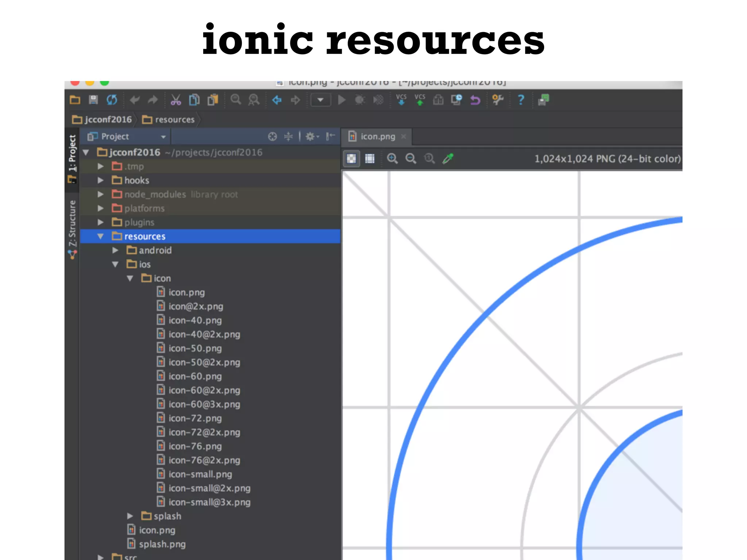Select splash.png under resources
Image resolution: width=747 pixels, height=560 pixels.
tap(162, 544)
